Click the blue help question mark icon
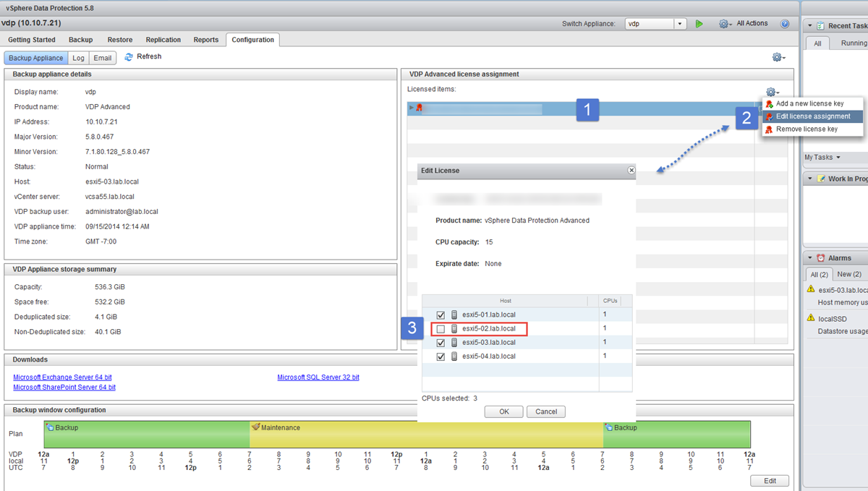Viewport: 868px width, 491px height. 785,24
